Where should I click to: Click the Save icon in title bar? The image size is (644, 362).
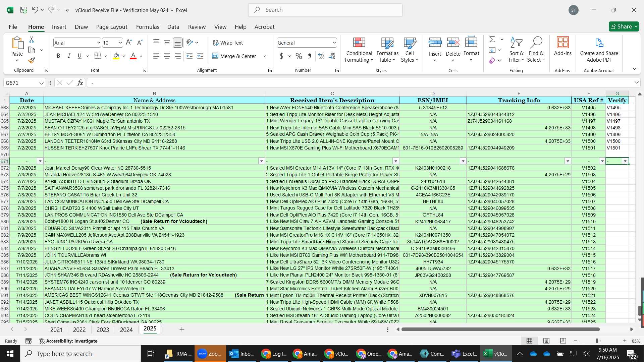[23, 10]
